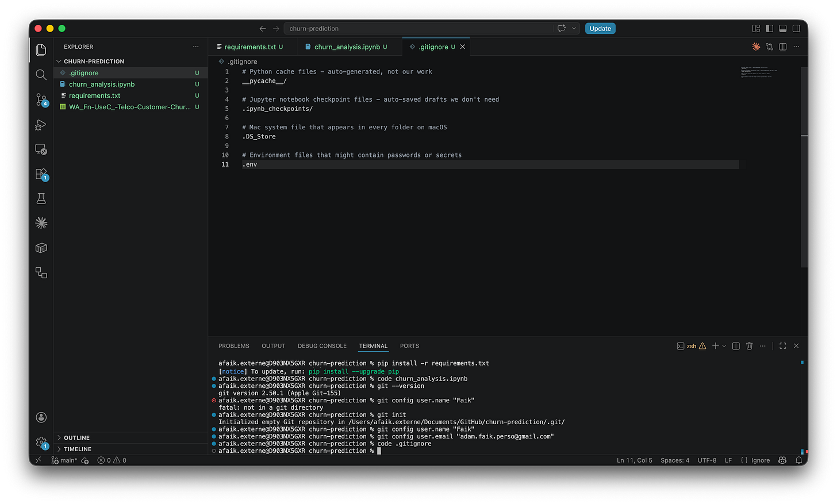Toggle the bottom panel visibility
Image resolution: width=837 pixels, height=504 pixels.
[x=782, y=28]
